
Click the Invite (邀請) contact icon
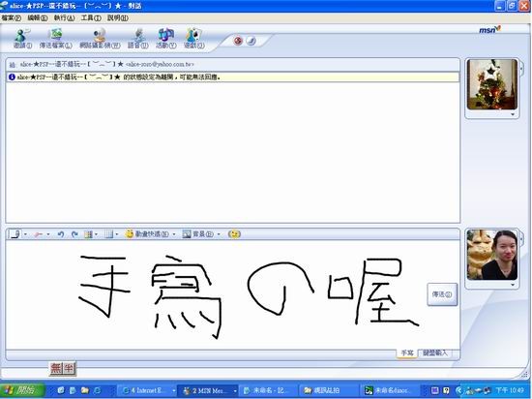tap(22, 39)
